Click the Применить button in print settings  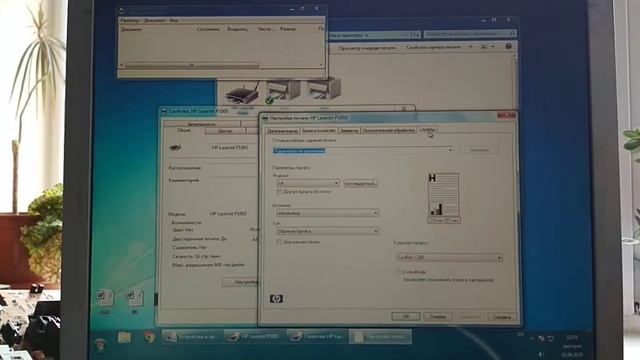(x=470, y=316)
